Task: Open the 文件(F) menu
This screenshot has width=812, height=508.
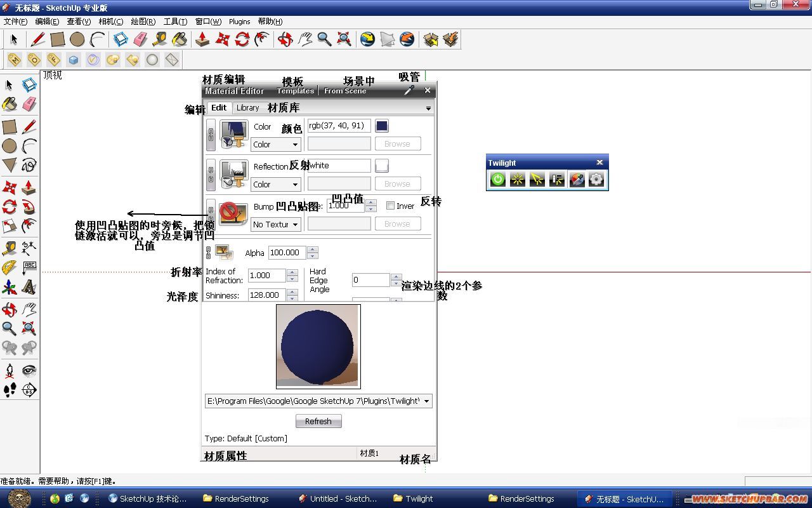Action: tap(15, 22)
